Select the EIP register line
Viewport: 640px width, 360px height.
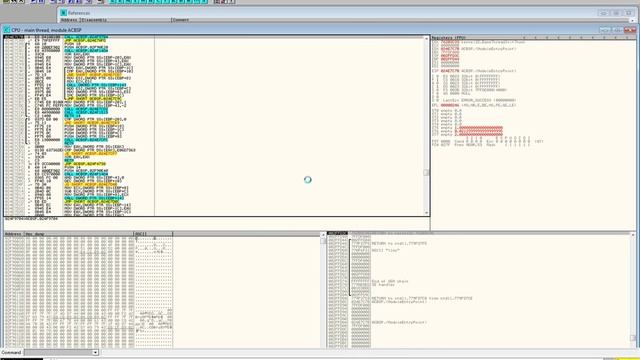(474, 71)
